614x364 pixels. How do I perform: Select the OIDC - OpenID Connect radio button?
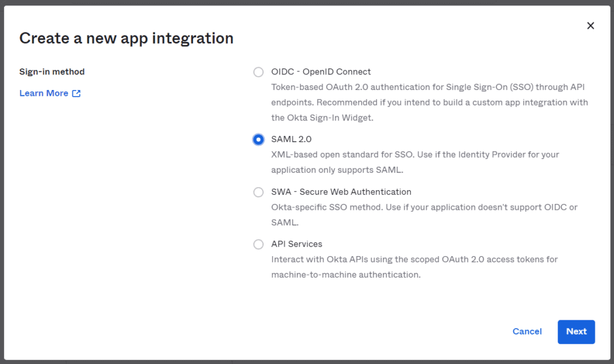(258, 72)
